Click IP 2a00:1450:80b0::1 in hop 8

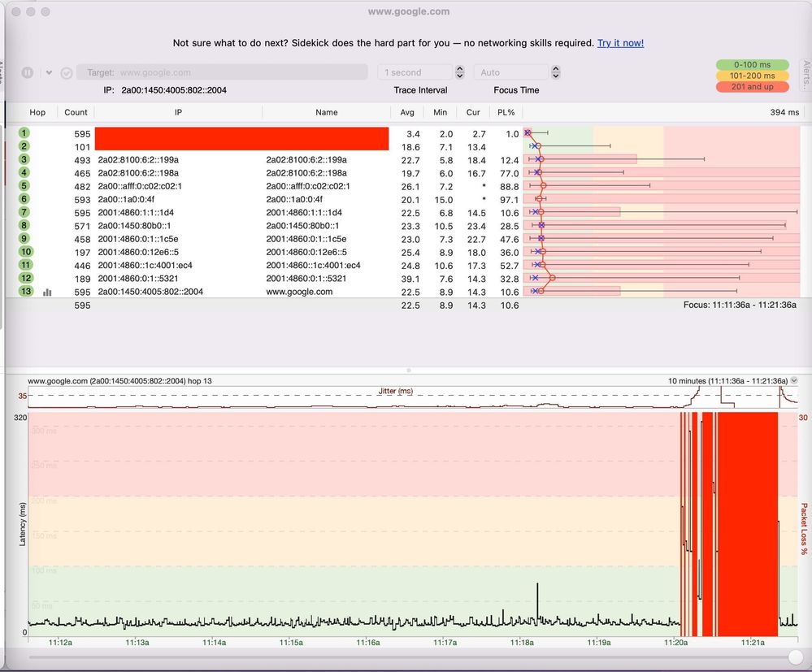[x=134, y=226]
